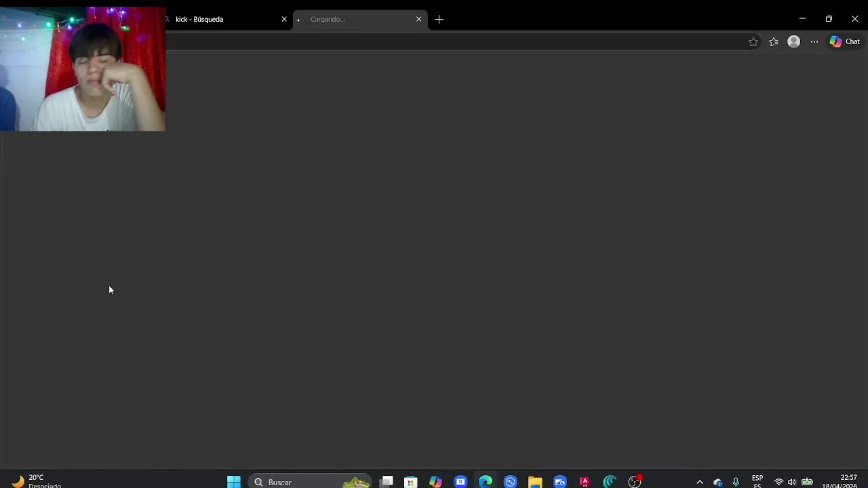
Task: Open blue circular-arrows app on taskbar
Action: click(x=511, y=482)
